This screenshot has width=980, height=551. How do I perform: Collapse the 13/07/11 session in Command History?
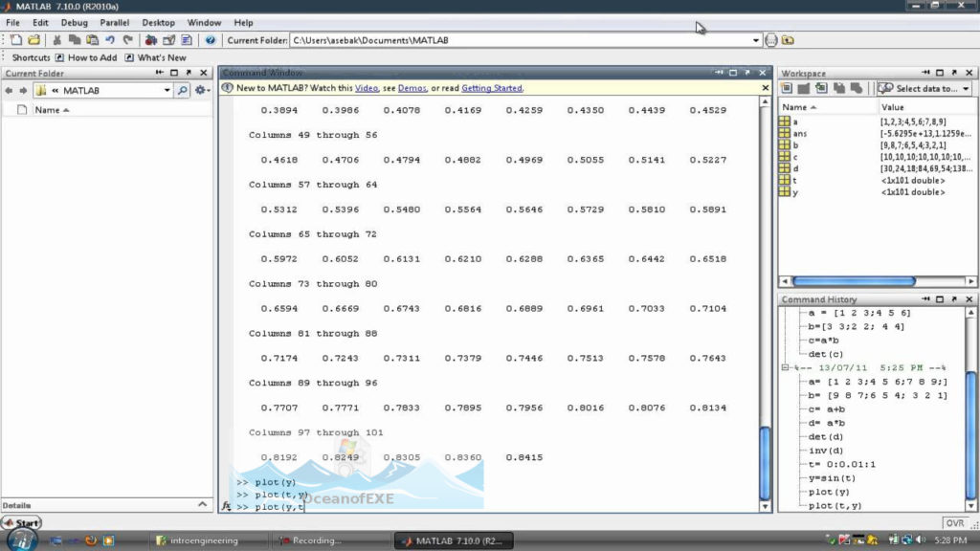[787, 367]
